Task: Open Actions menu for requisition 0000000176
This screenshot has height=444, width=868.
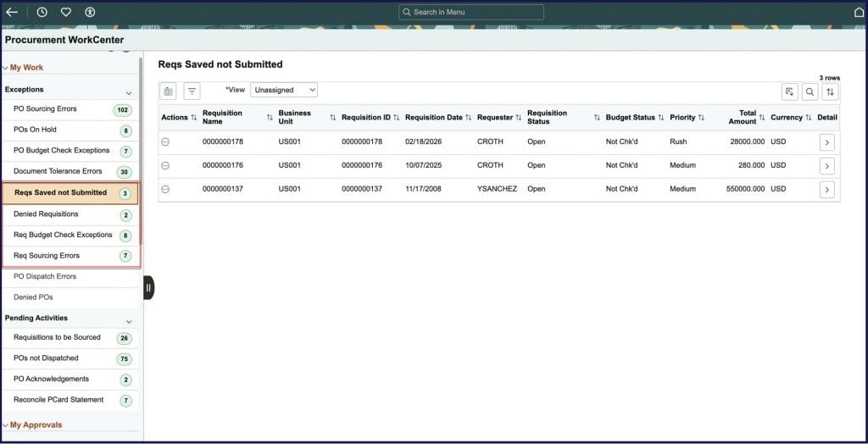Action: coord(165,165)
